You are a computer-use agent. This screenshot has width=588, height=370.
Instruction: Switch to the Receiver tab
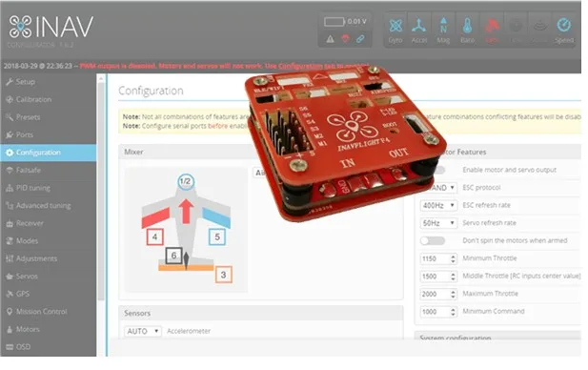tap(48, 223)
